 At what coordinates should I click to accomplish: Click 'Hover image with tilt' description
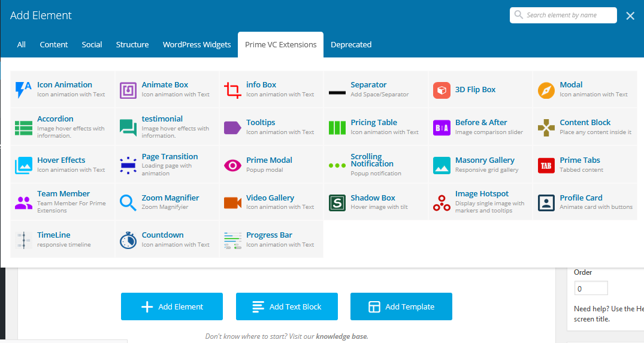[379, 207]
